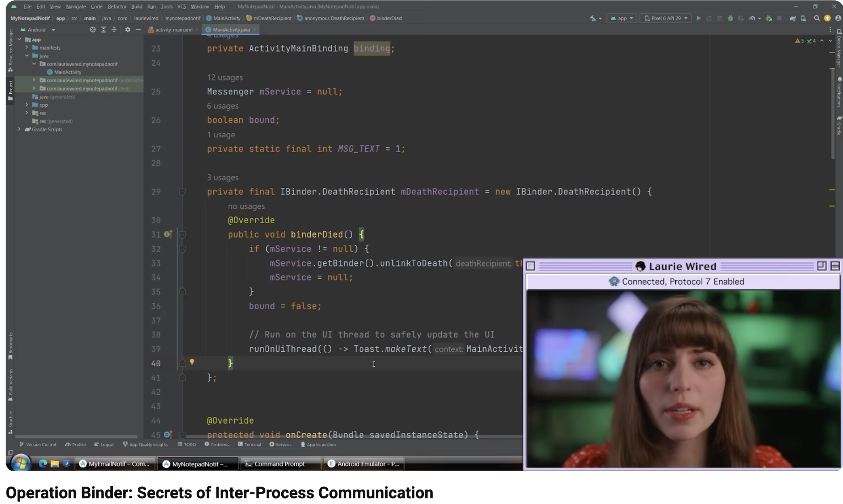Screen dimensions: 843x504
Task: Toggle fold marker at line 32
Action: pyautogui.click(x=182, y=249)
